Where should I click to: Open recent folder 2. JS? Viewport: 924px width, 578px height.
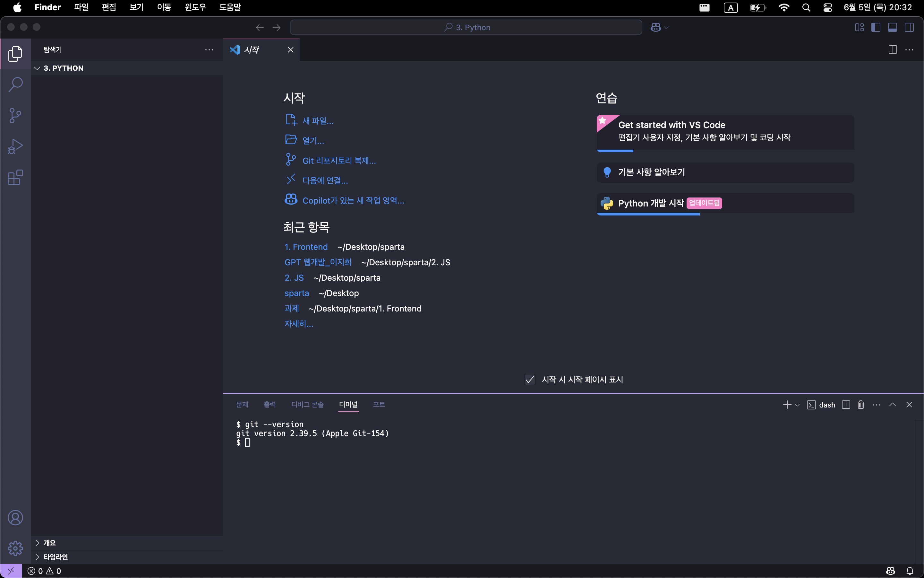click(x=294, y=278)
